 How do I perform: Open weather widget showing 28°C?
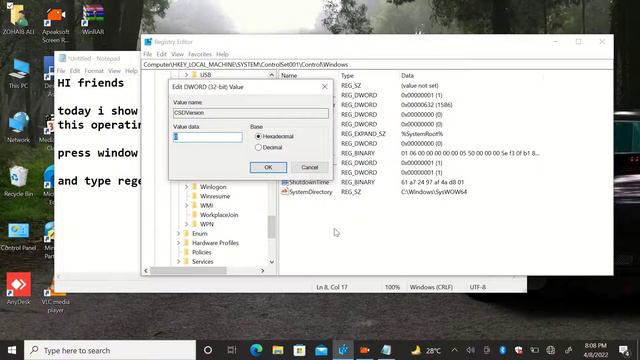tap(426, 350)
